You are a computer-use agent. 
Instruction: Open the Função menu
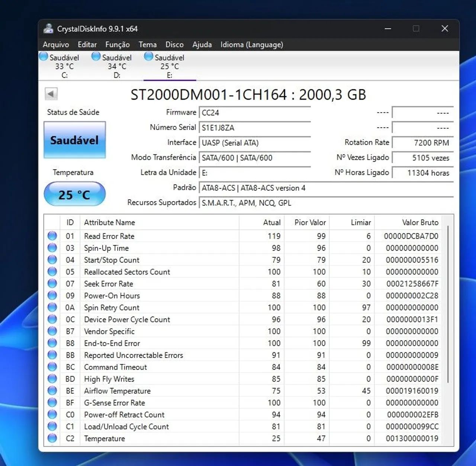click(x=118, y=45)
